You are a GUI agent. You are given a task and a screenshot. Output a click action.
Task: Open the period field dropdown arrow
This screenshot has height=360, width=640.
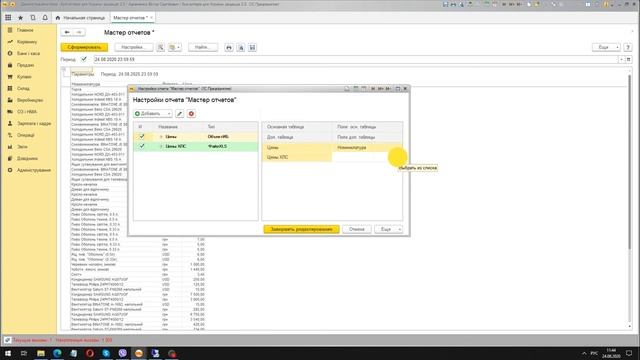click(x=621, y=59)
